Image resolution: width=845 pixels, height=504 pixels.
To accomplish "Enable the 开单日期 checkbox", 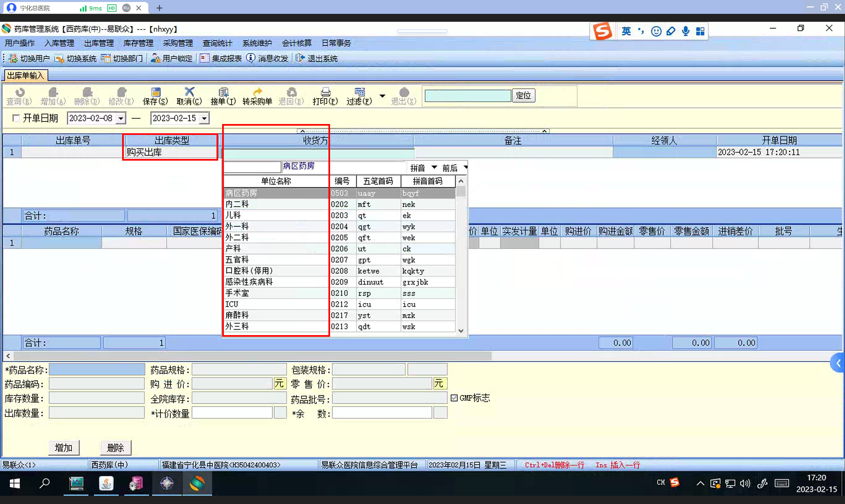I will point(16,118).
